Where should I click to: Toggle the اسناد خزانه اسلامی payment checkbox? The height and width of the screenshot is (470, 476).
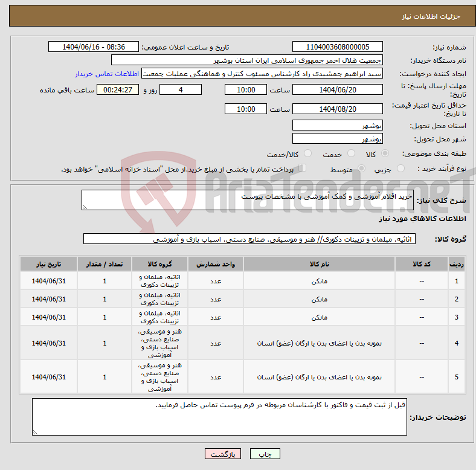[303, 168]
